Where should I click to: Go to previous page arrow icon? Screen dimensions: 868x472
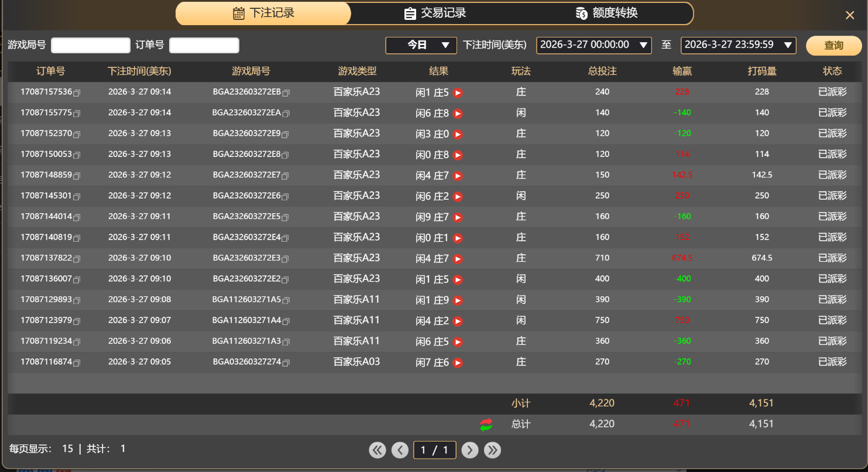tap(400, 450)
